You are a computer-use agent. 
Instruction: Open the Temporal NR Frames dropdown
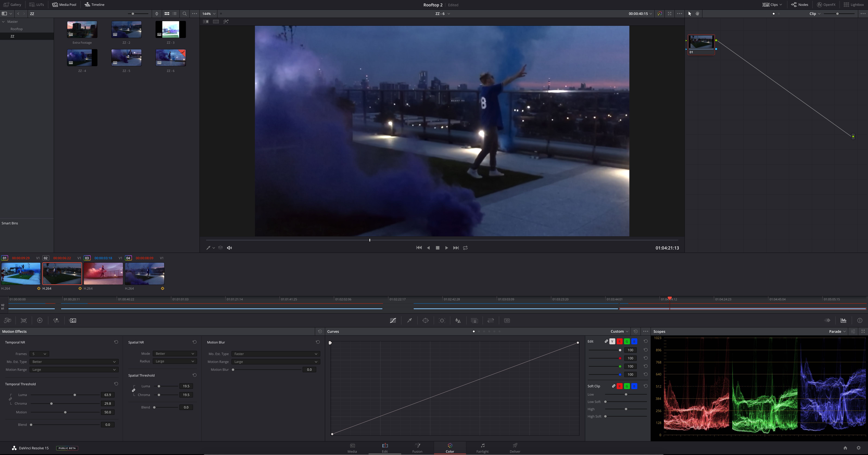[39, 354]
